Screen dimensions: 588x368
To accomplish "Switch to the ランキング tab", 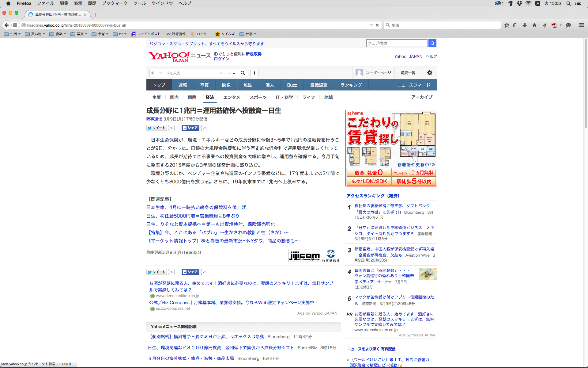I will click(351, 85).
